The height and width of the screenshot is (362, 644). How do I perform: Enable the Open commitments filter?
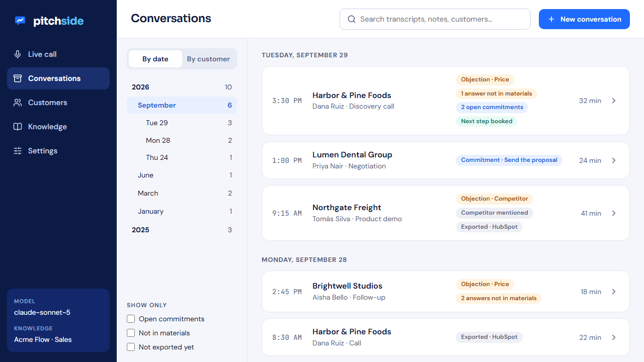131,319
